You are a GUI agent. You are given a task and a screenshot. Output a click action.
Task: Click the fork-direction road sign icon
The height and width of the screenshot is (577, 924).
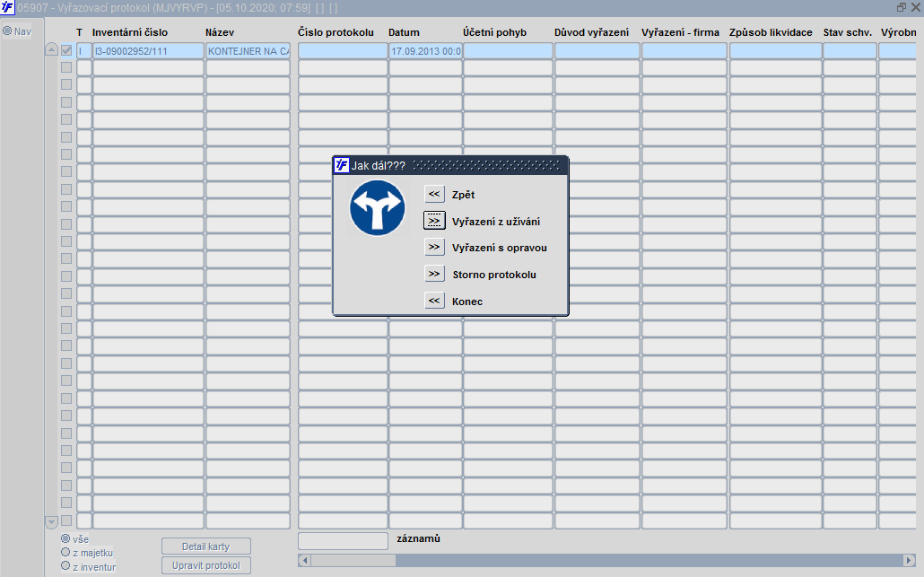click(x=377, y=208)
